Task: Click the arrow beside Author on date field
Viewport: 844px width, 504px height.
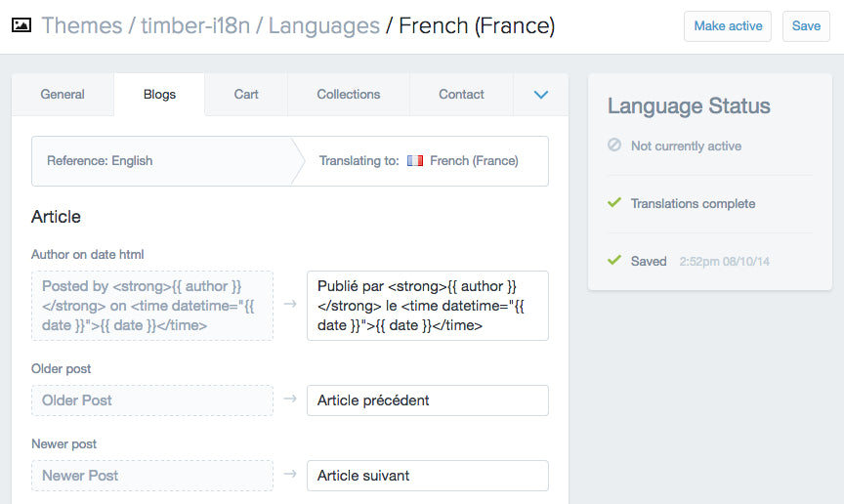Action: [289, 305]
